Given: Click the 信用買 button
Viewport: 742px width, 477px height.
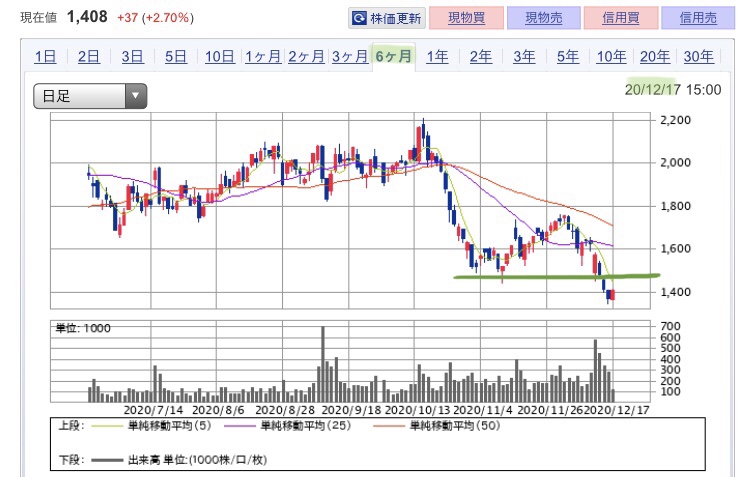Looking at the screenshot, I should (621, 18).
